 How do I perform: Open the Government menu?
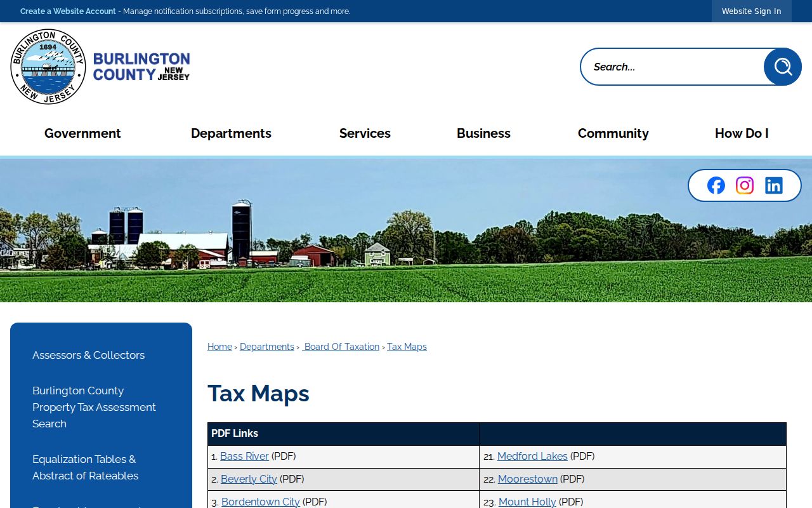[82, 133]
